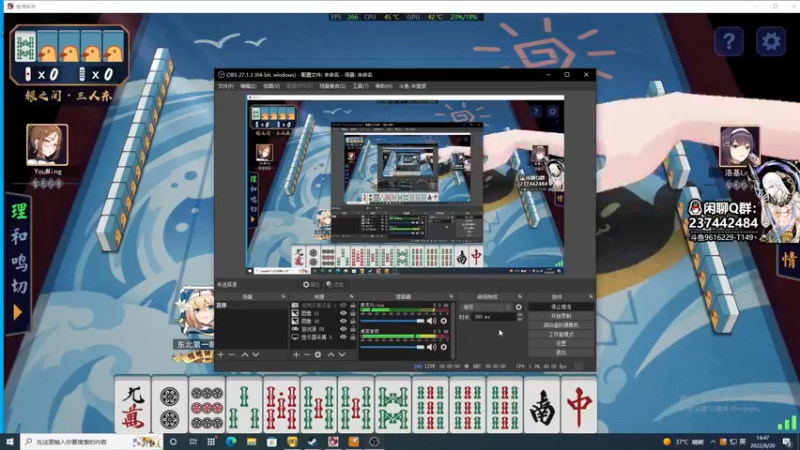800x450 pixels.
Task: Open the Windows Start menu
Action: point(10,442)
